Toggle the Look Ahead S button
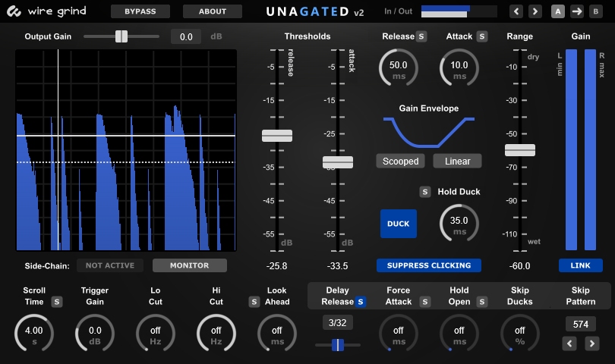This screenshot has width=615, height=364. (254, 302)
